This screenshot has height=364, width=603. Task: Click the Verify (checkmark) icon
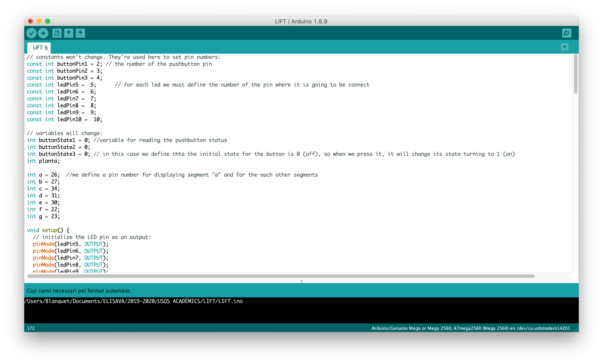(32, 33)
